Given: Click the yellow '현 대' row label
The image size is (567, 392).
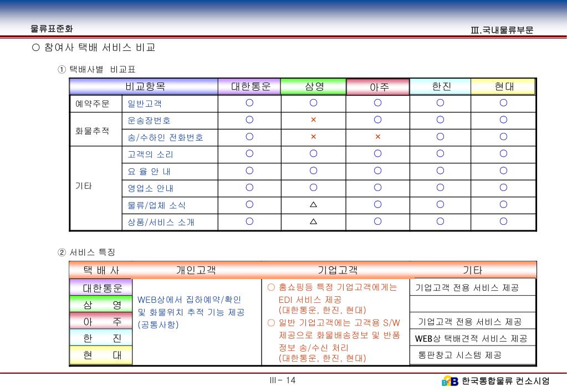Looking at the screenshot, I should (101, 355).
